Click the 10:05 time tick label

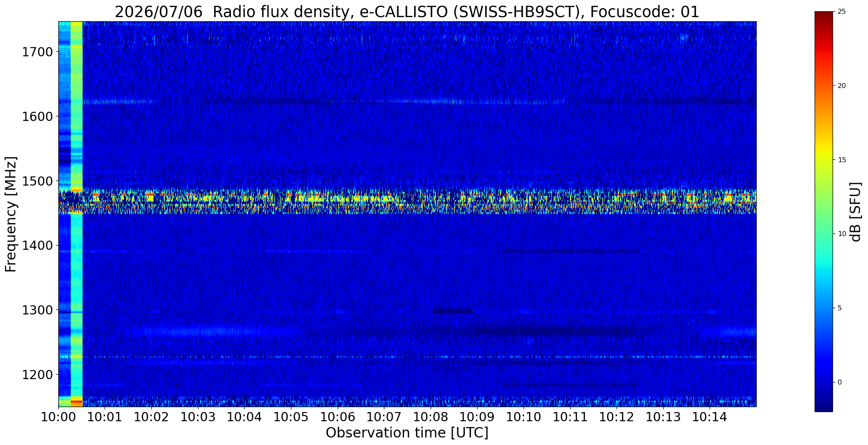point(291,417)
